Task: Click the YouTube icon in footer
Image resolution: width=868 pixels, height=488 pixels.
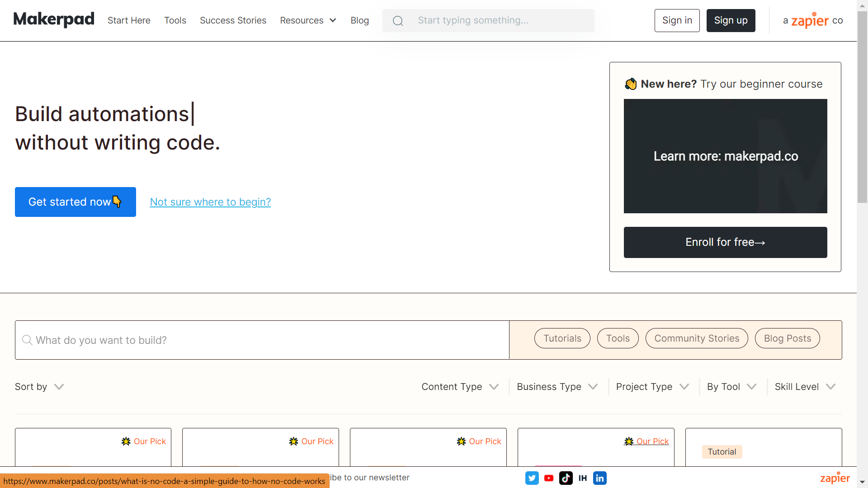Action: point(548,477)
